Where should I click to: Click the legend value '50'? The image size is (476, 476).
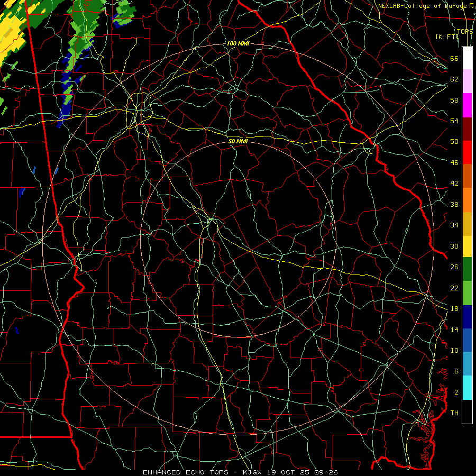tap(454, 142)
